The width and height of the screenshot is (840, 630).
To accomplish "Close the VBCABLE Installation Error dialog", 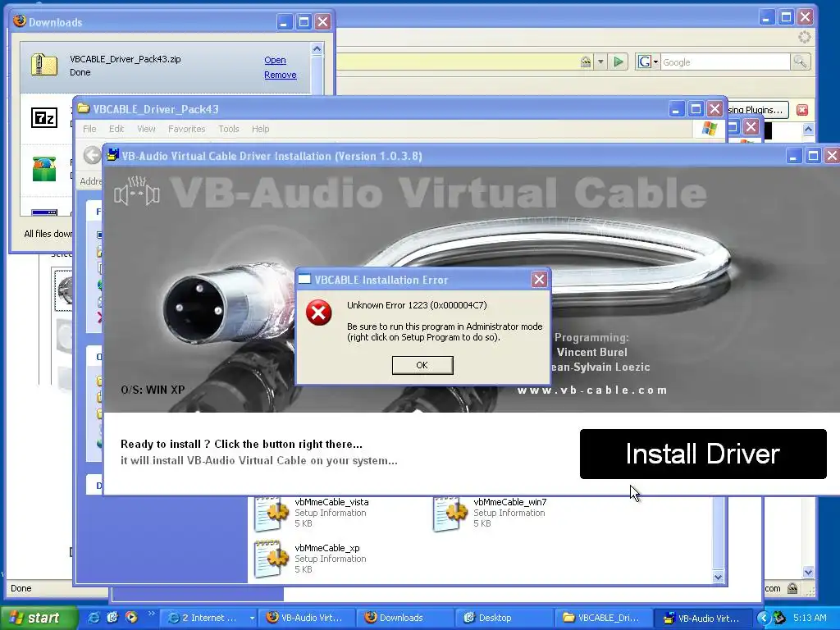I will (x=539, y=279).
